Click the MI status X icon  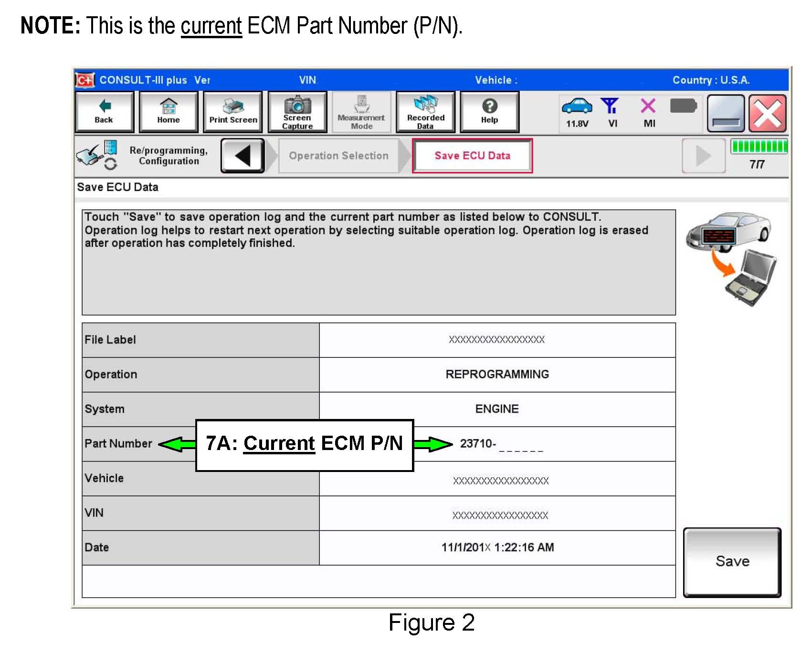(x=648, y=112)
